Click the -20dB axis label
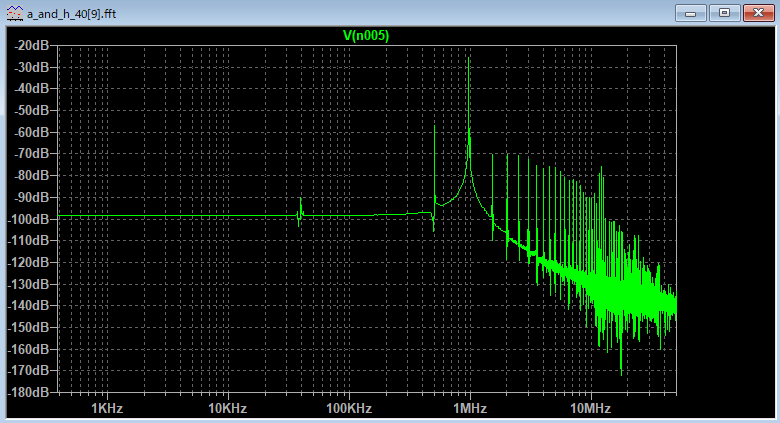Screen dimensions: 780x423 (x=32, y=46)
